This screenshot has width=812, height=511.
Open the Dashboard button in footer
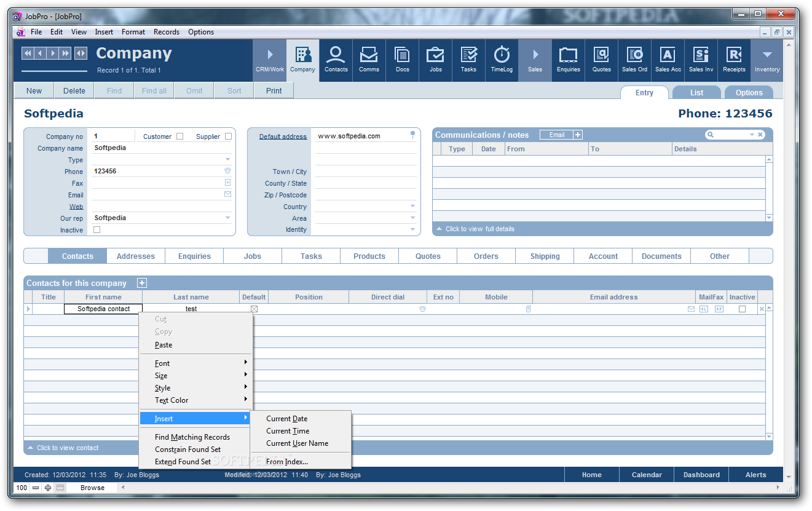(701, 475)
